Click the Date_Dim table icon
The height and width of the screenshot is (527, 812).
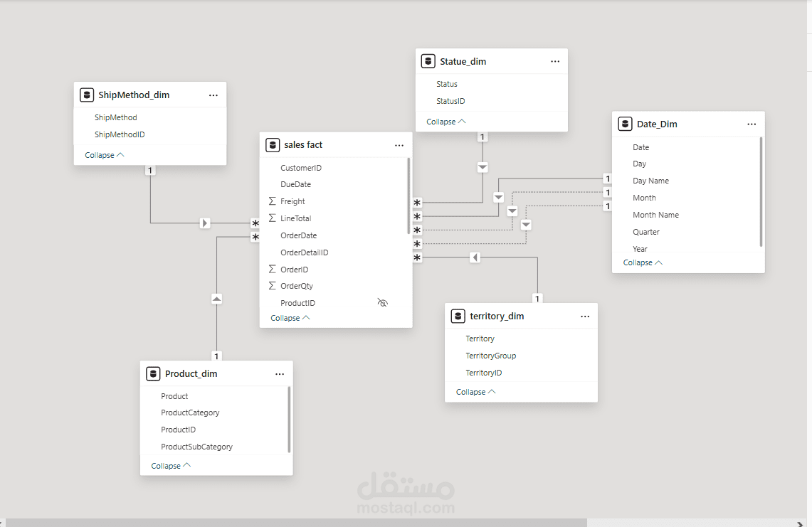(626, 124)
